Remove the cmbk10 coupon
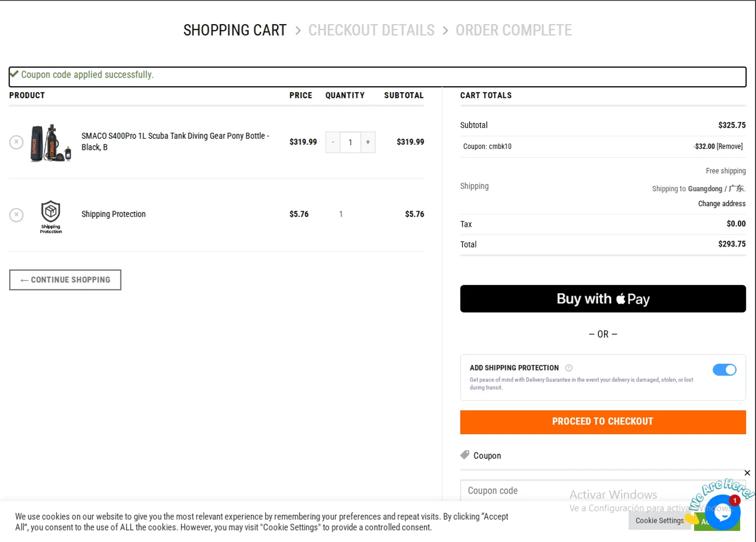Image resolution: width=756 pixels, height=542 pixels. pos(730,146)
